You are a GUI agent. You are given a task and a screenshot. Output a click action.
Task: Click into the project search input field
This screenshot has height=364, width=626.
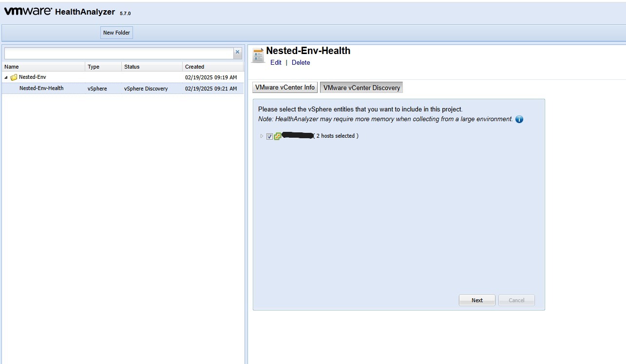coord(119,53)
